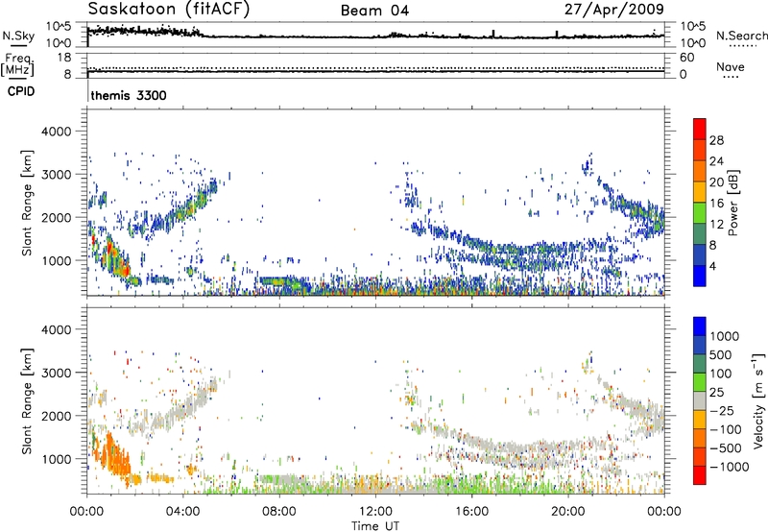The width and height of the screenshot is (768, 532).
Task: Click the "−100" label on the velocity scale
Action: pos(726,429)
